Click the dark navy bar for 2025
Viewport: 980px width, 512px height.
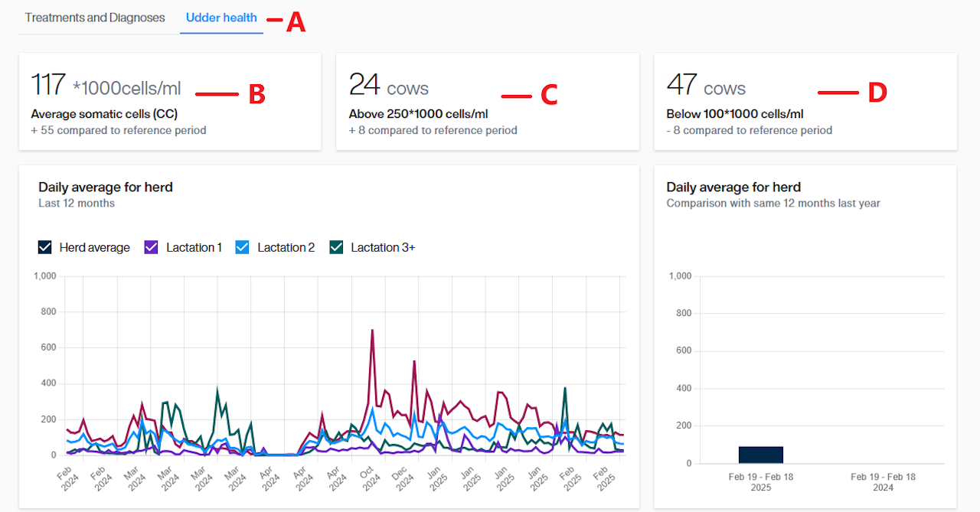tap(760, 455)
